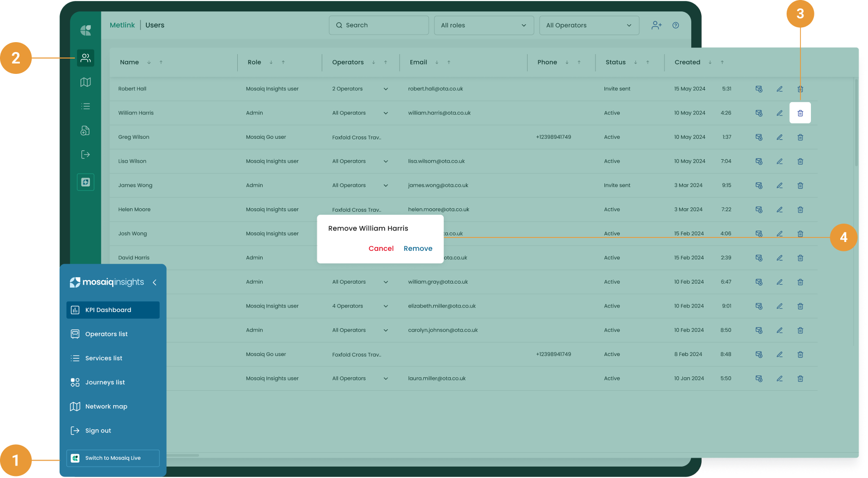
Task: Open the All Operators filter dropdown
Action: pyautogui.click(x=589, y=25)
